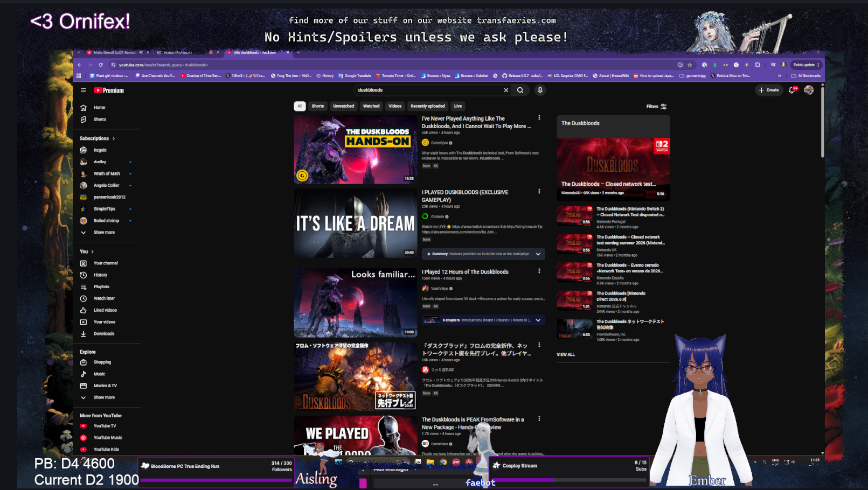Expand the Summary box on Oroboro video
Image resolution: width=868 pixels, height=490 pixels.
(x=483, y=254)
